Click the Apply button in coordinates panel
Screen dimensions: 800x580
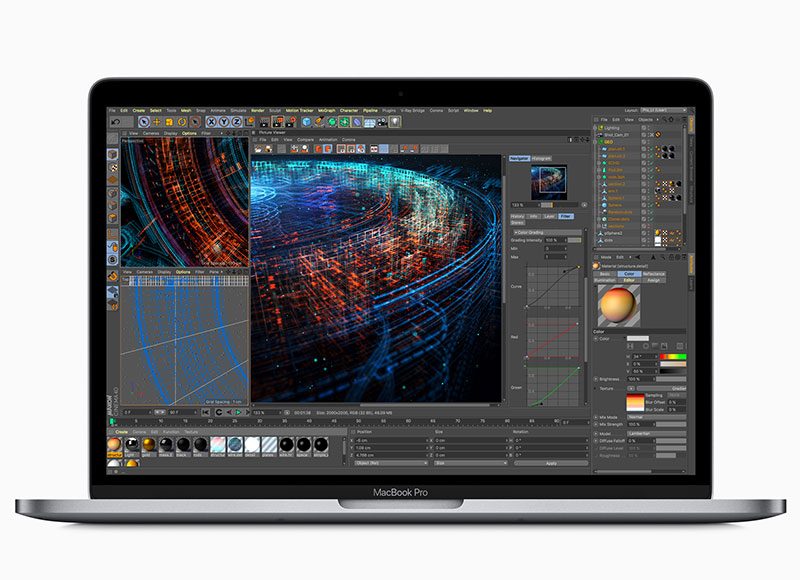click(551, 463)
